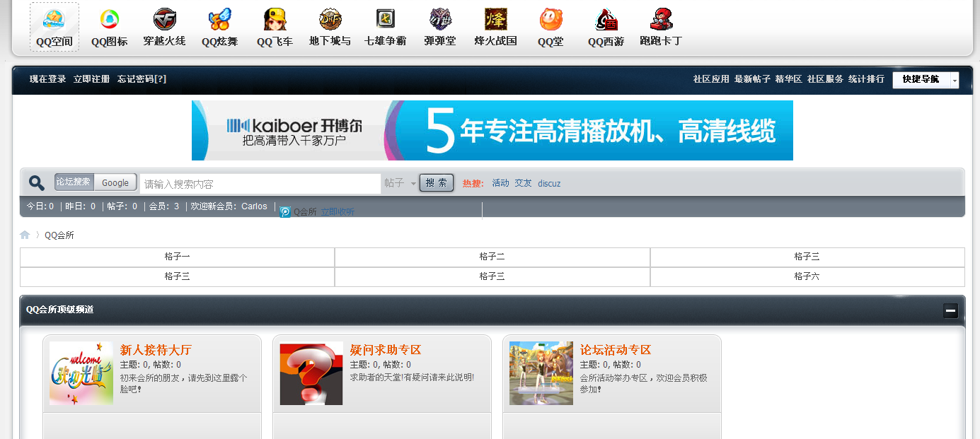Open the 烽火战国 icon
The image size is (980, 439).
[495, 27]
